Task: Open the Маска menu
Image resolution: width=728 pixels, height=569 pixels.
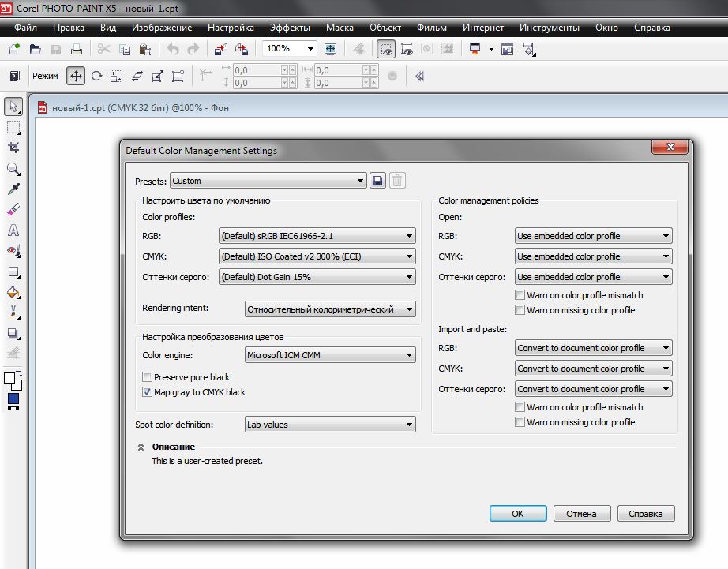Action: point(340,28)
